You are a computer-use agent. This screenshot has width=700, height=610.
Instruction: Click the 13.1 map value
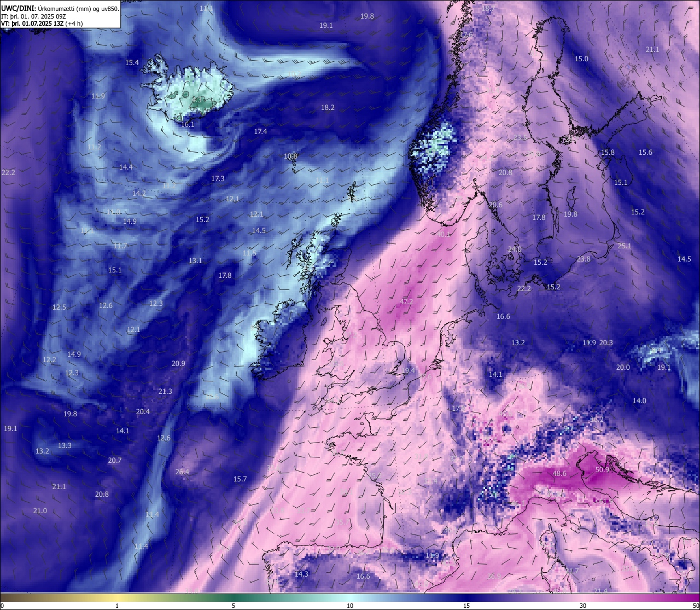tap(195, 261)
